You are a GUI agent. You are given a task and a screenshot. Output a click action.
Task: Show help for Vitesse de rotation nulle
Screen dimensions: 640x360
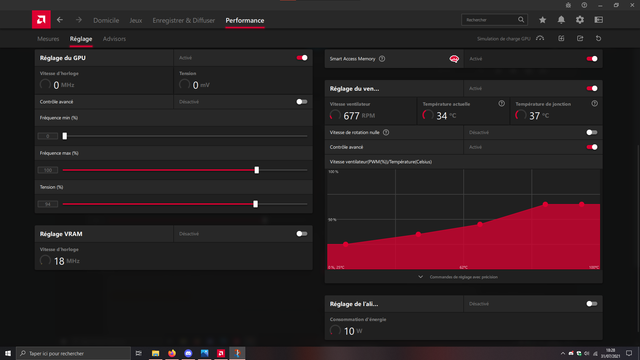click(x=386, y=132)
